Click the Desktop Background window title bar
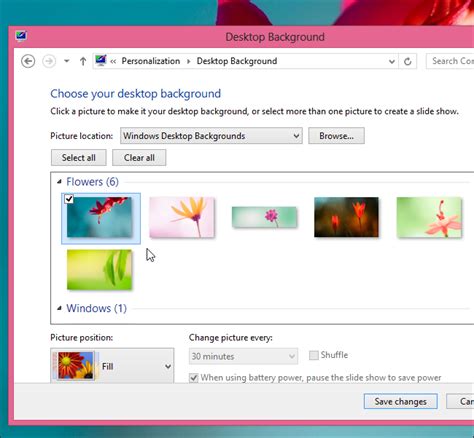The width and height of the screenshot is (474, 438). pyautogui.click(x=275, y=37)
